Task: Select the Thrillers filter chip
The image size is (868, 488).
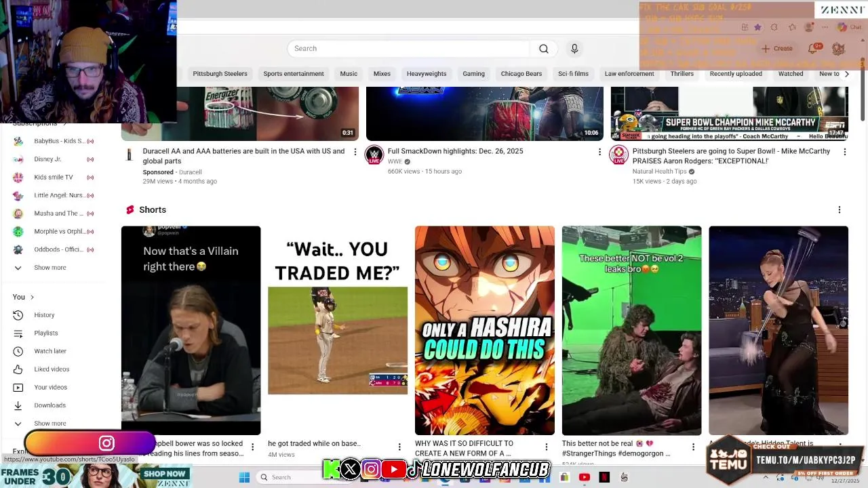Action: point(682,74)
